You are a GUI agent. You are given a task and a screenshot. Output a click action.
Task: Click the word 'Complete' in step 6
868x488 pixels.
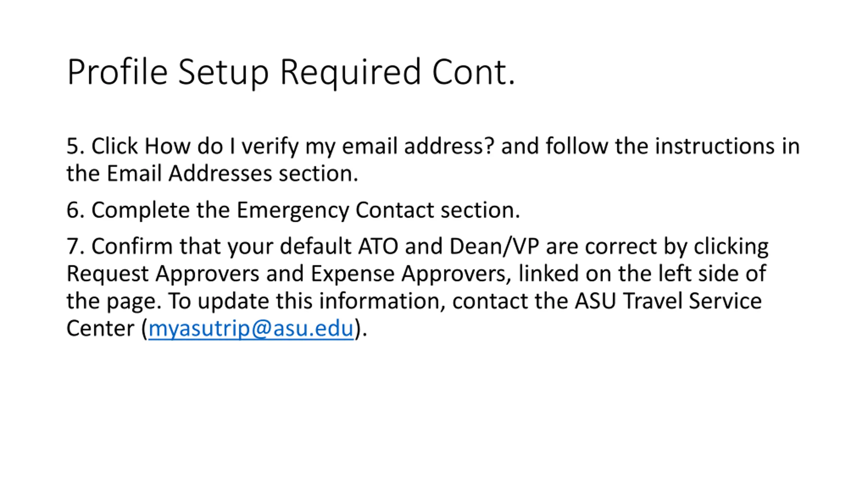click(140, 210)
